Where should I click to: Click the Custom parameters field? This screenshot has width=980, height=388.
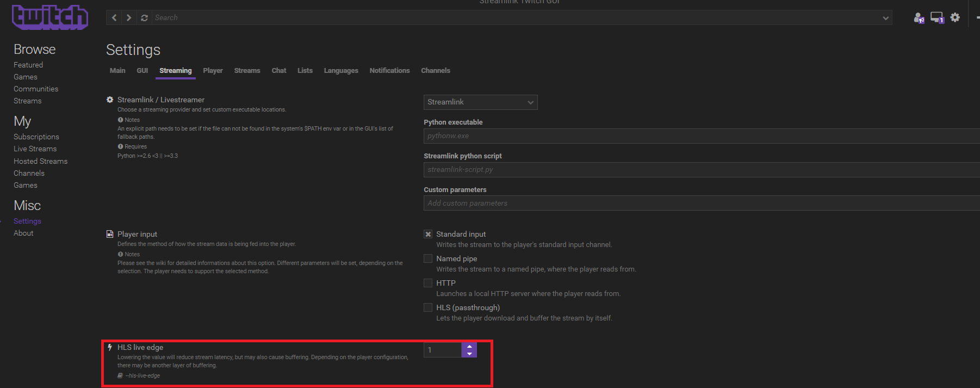pyautogui.click(x=702, y=203)
